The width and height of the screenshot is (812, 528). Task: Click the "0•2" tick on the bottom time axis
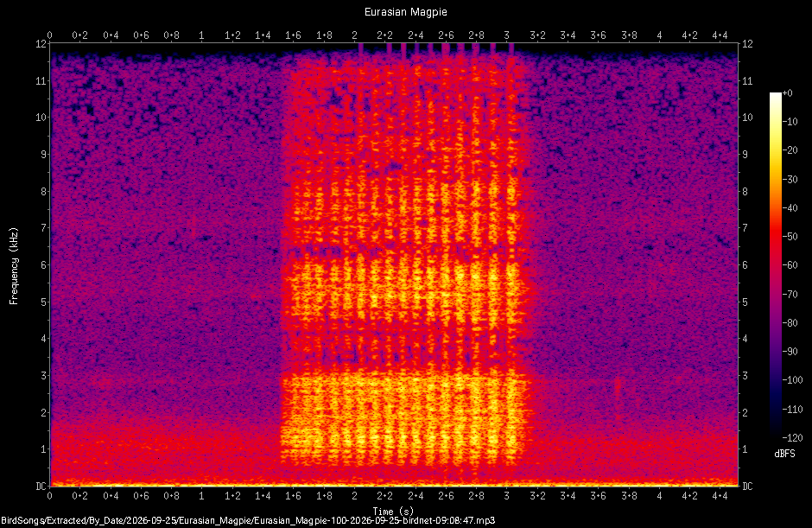pos(79,496)
